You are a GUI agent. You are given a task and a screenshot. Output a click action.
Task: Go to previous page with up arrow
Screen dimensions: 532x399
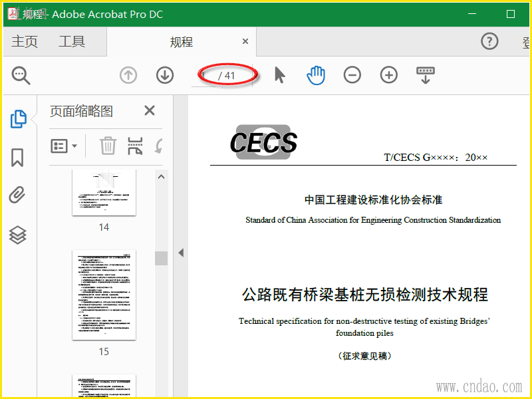(128, 75)
